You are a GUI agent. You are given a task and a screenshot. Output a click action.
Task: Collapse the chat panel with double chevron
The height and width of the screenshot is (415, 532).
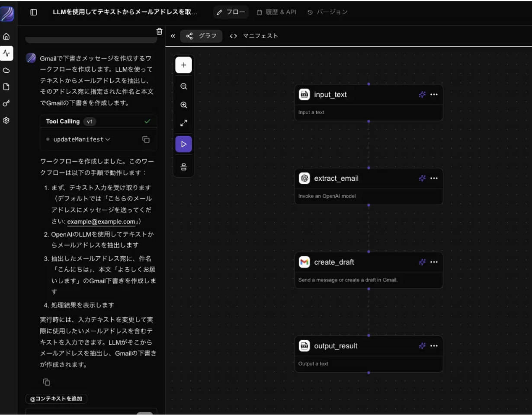173,36
